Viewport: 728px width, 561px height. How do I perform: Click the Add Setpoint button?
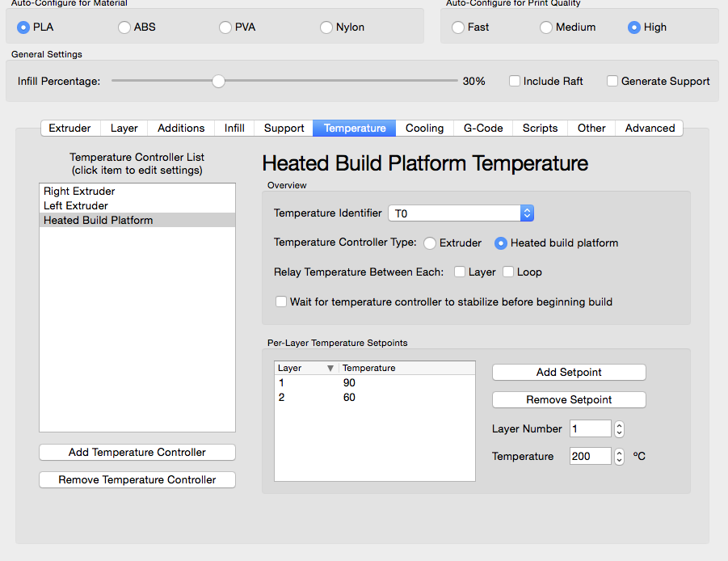coord(569,372)
